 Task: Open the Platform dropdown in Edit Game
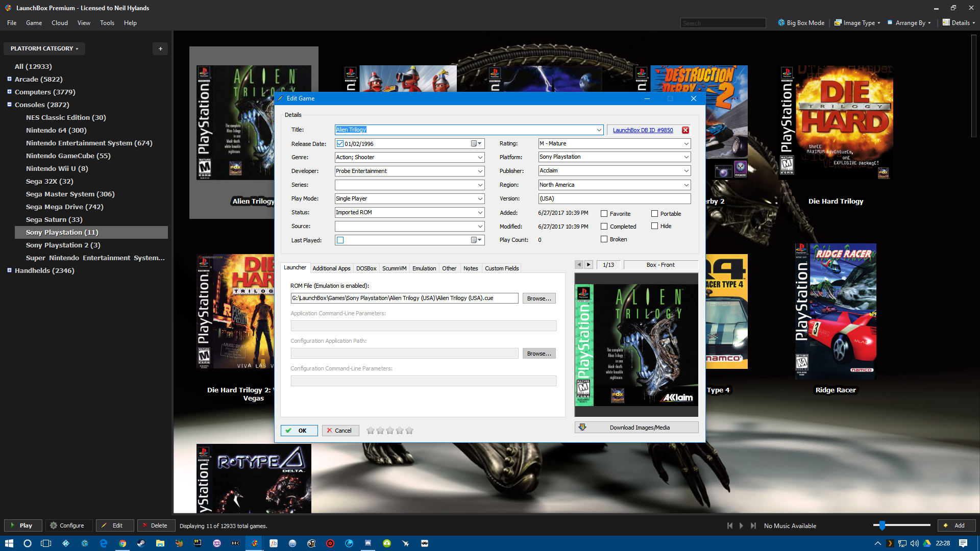(687, 157)
